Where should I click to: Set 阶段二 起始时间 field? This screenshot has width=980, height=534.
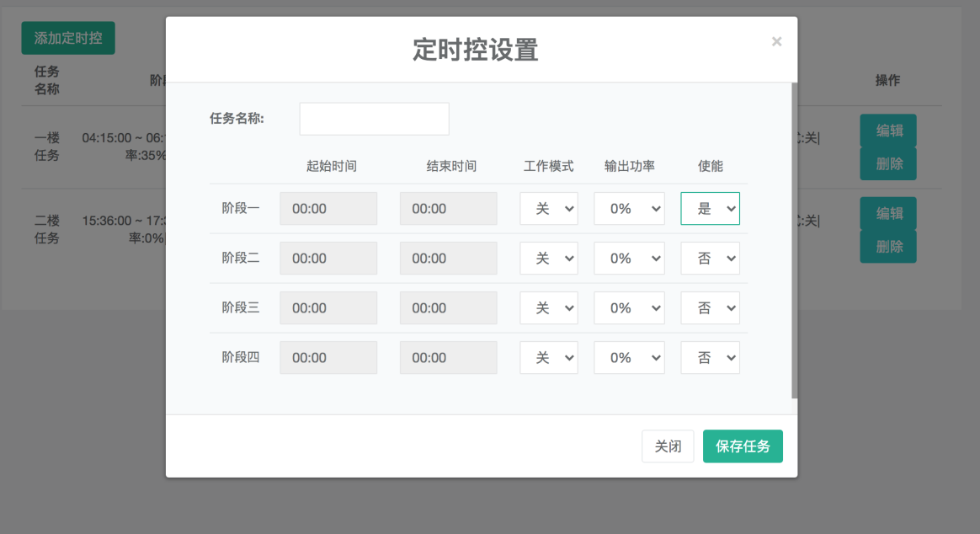pos(328,259)
